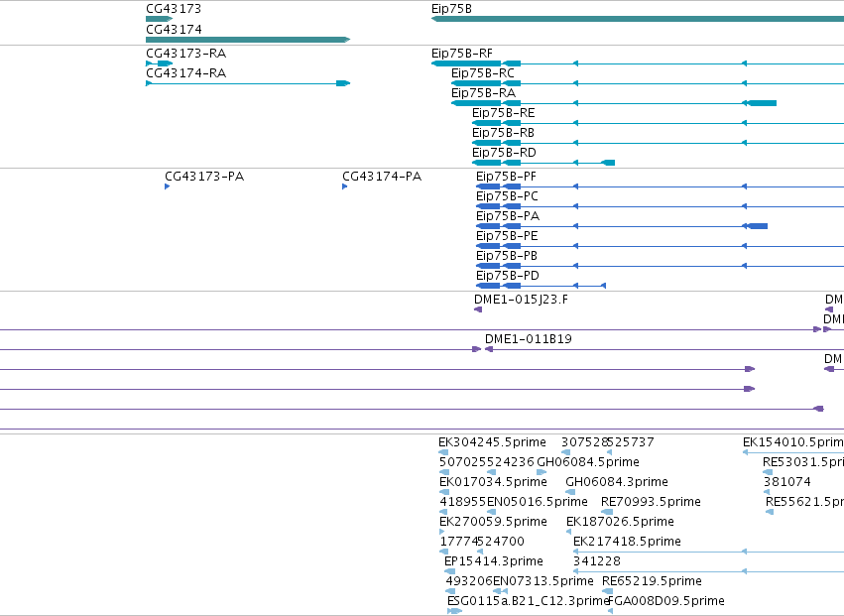Select transcript Eip75B-RC label
Image resolution: width=844 pixels, height=616 pixels.
483,73
